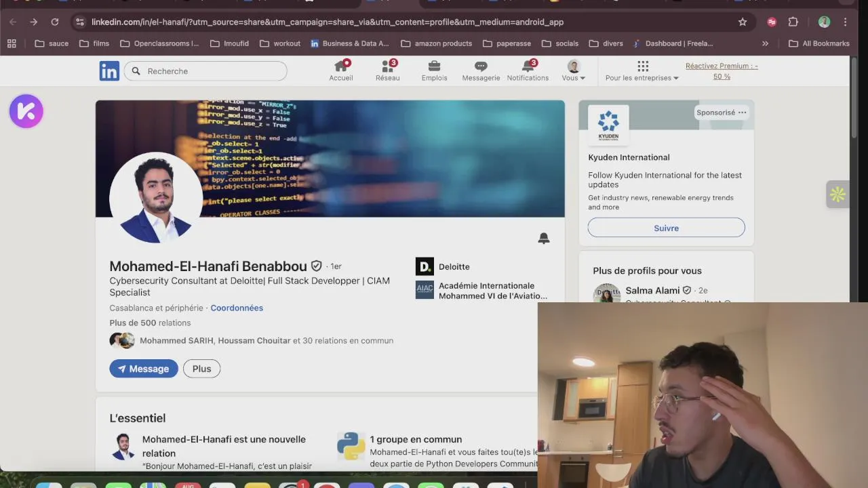Open Business & Data A... bookmark
Viewport: 868px width, 488px height.
pos(350,43)
